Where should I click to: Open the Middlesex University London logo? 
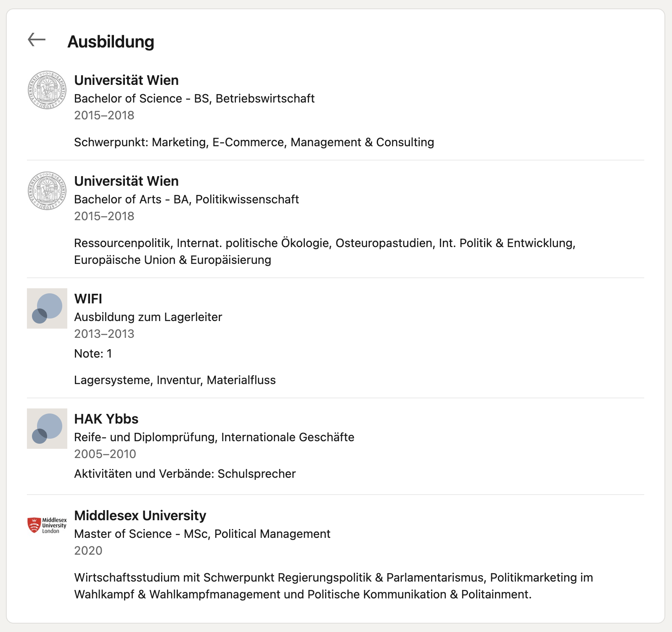47,525
